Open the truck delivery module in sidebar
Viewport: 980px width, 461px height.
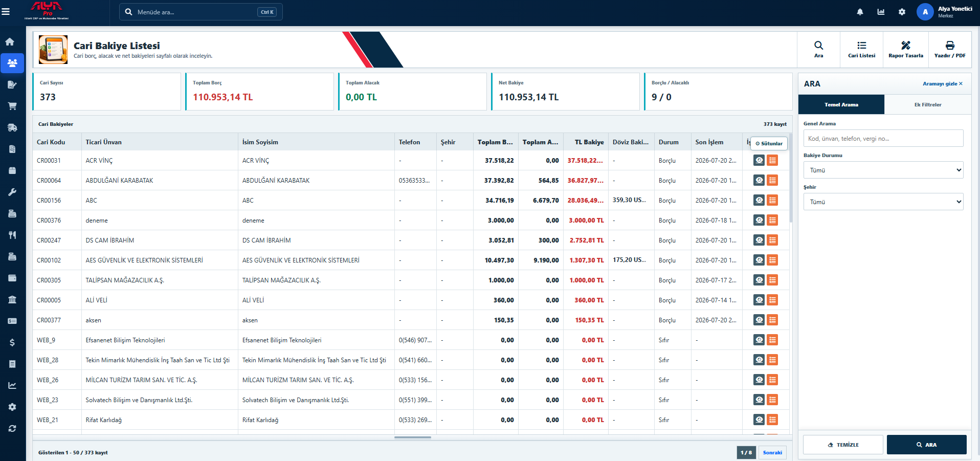click(x=12, y=127)
